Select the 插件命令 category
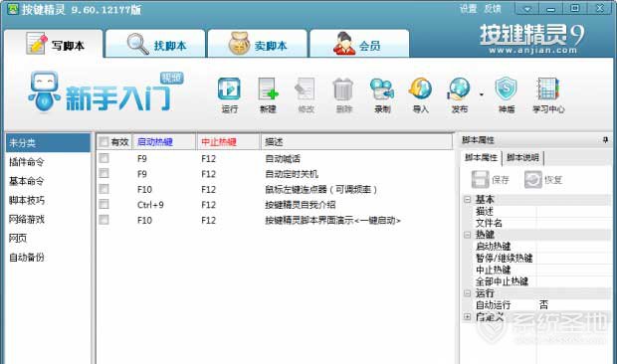This screenshot has width=617, height=364. coord(48,161)
